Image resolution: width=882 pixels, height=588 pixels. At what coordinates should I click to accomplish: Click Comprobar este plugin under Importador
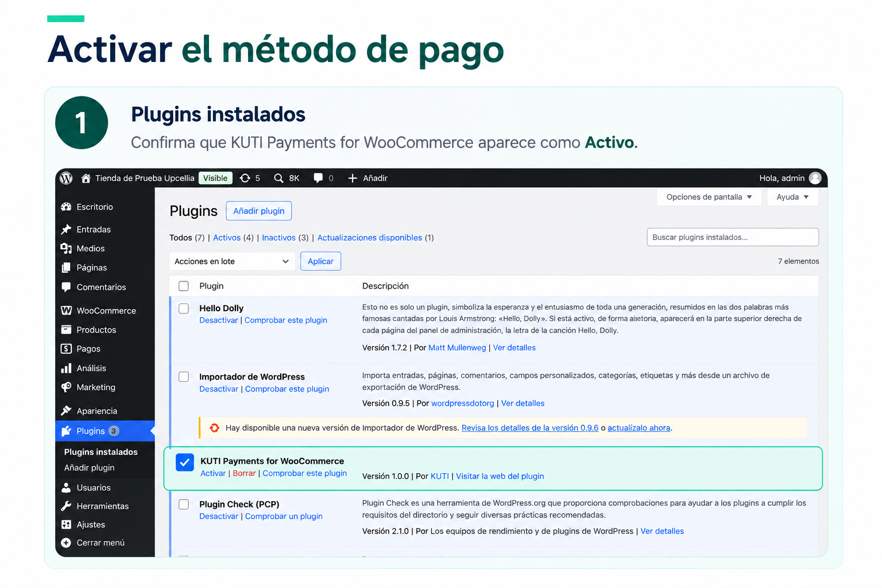pyautogui.click(x=287, y=389)
